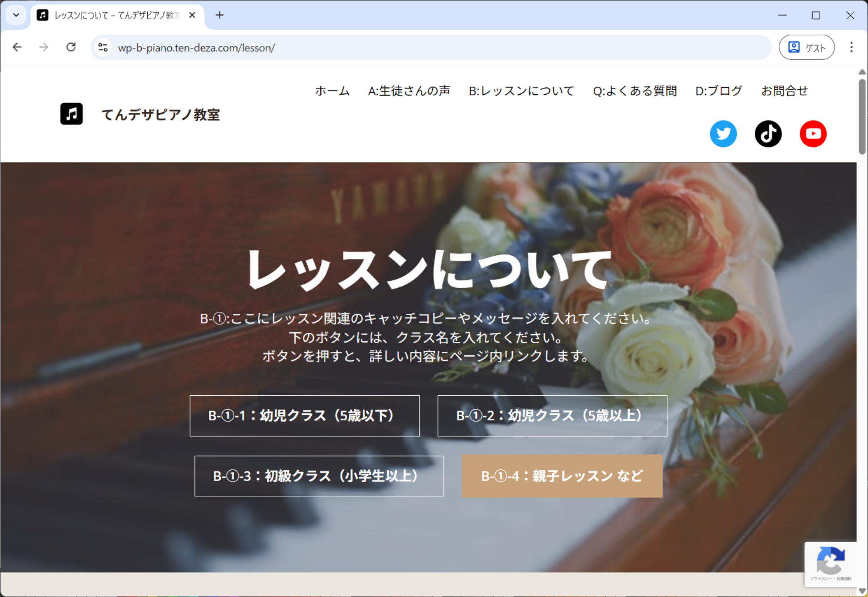Navigate to お問合せ page
Viewport: 868px width, 597px height.
(x=784, y=91)
